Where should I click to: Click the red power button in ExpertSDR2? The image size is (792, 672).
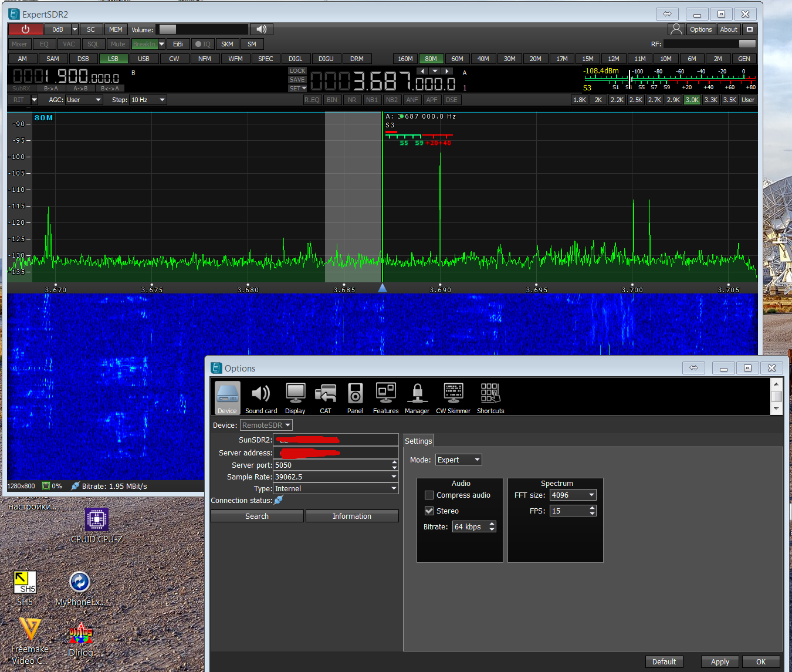click(x=25, y=29)
